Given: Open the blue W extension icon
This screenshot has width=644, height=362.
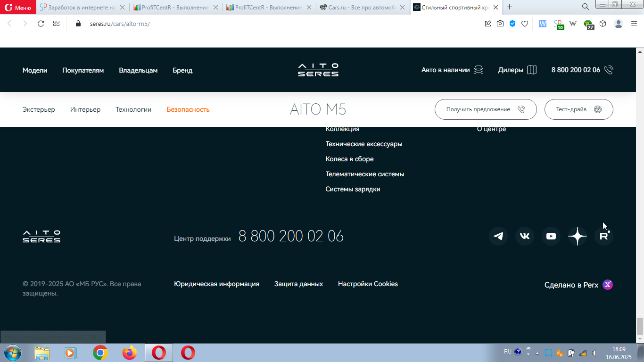Looking at the screenshot, I should [543, 24].
